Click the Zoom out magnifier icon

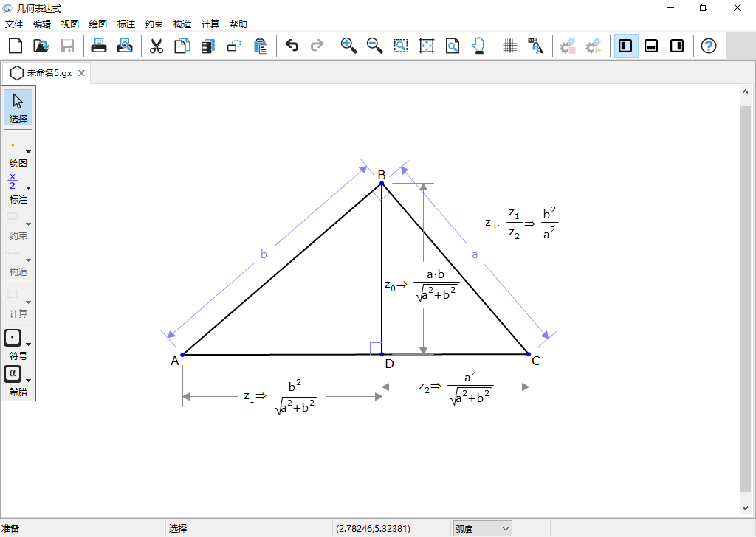pyautogui.click(x=374, y=46)
